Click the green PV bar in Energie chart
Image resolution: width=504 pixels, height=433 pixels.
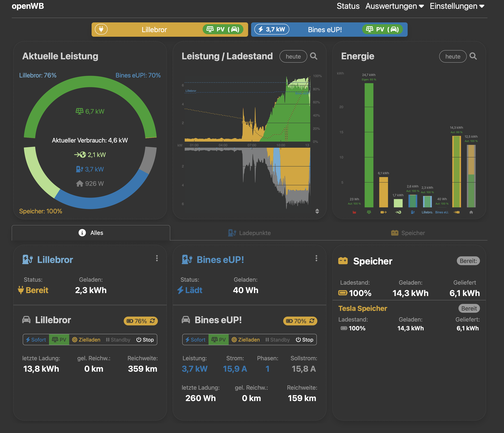[x=369, y=146]
